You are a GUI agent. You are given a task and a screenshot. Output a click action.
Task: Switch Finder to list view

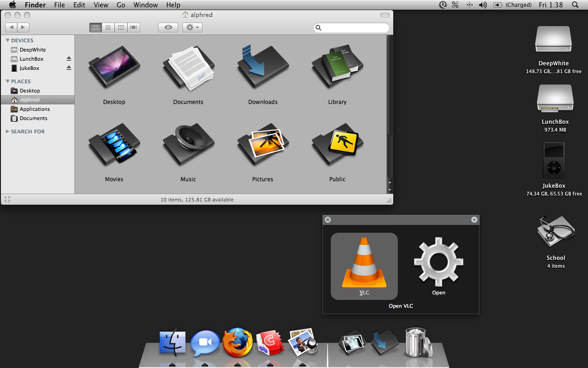(x=108, y=28)
